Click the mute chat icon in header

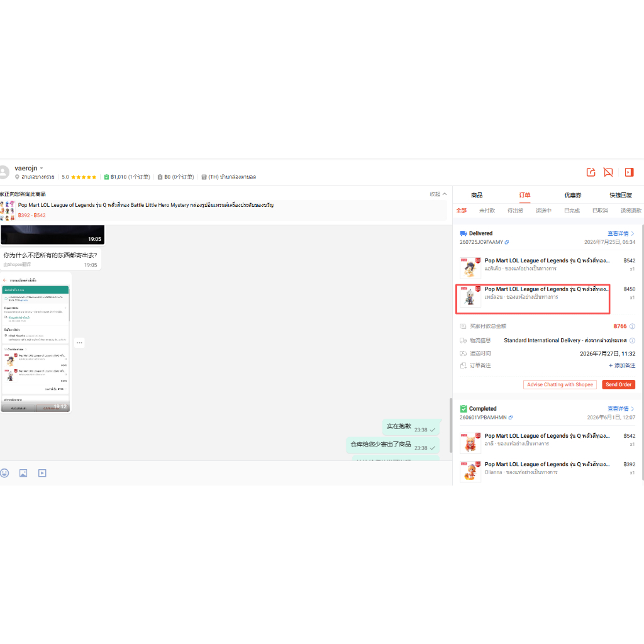[608, 172]
